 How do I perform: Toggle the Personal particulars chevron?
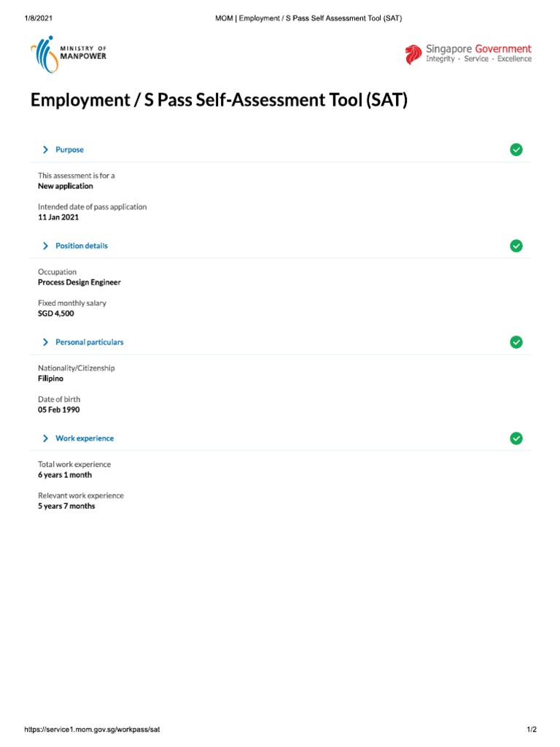click(45, 342)
